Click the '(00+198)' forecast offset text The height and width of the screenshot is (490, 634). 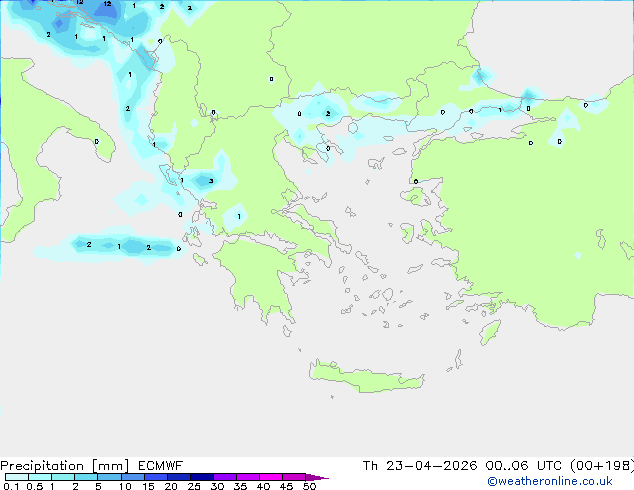click(602, 466)
